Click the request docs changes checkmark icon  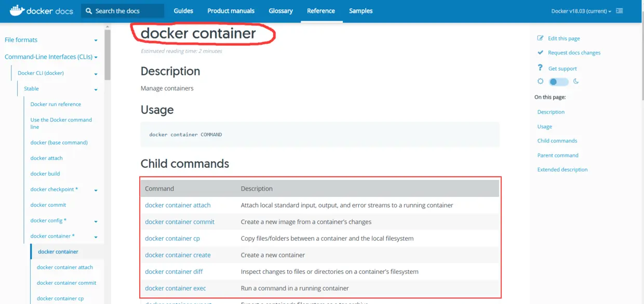tap(540, 52)
